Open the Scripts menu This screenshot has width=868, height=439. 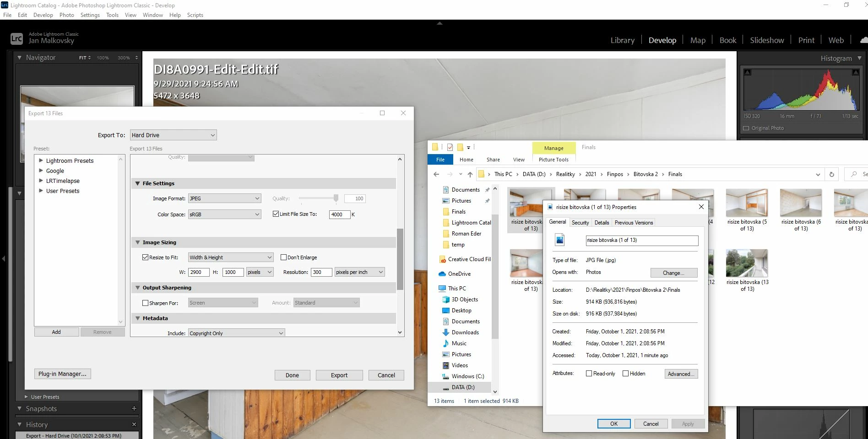195,15
